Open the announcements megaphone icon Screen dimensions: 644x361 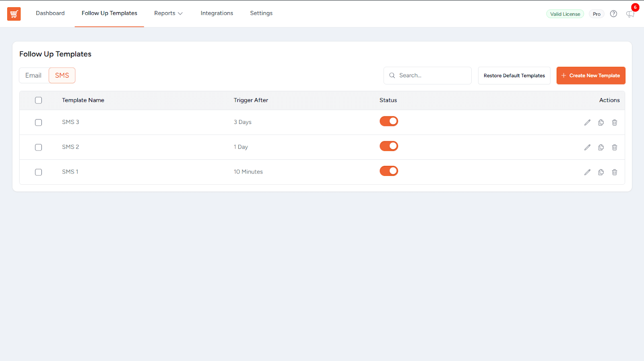630,14
